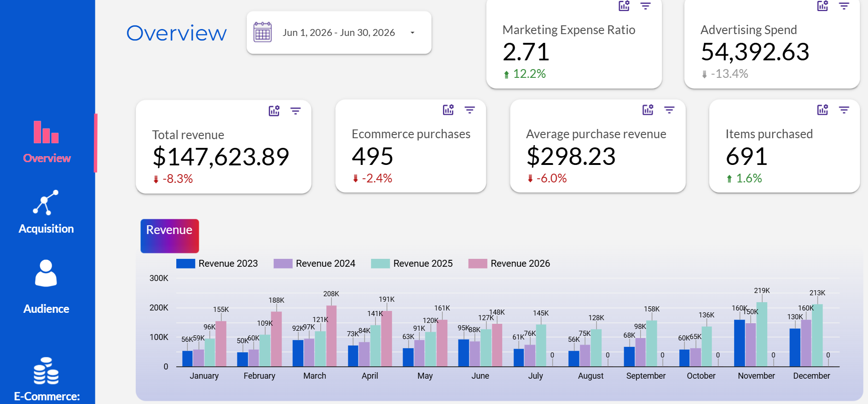The width and height of the screenshot is (868, 404).
Task: Click the 1.6% change under Items purchased
Action: [744, 178]
